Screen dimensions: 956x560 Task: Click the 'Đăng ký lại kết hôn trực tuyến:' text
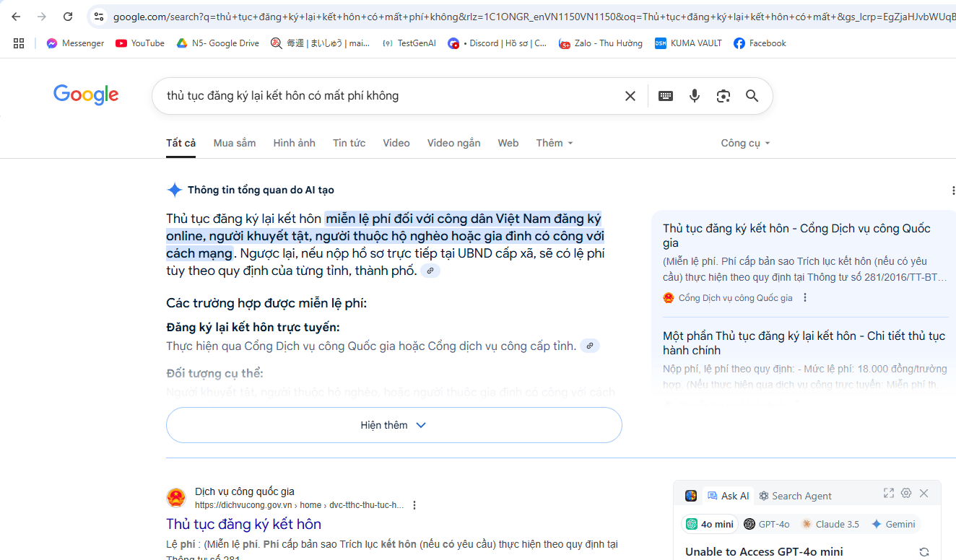click(x=253, y=328)
